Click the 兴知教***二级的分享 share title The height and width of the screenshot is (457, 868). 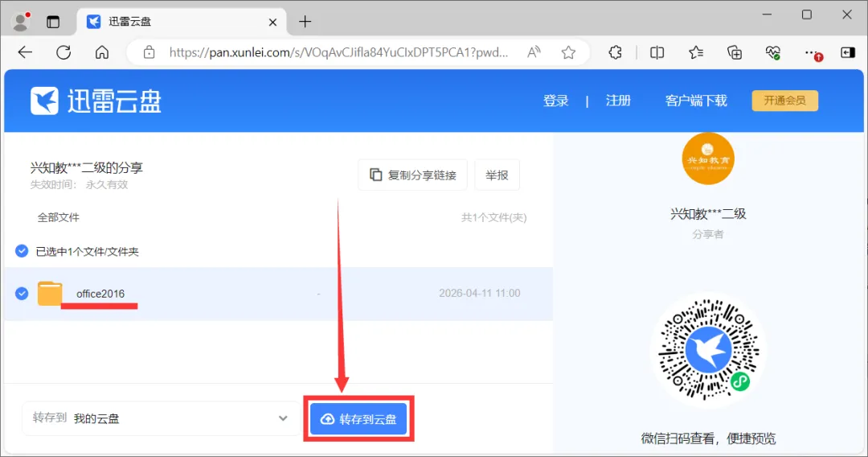coord(86,168)
